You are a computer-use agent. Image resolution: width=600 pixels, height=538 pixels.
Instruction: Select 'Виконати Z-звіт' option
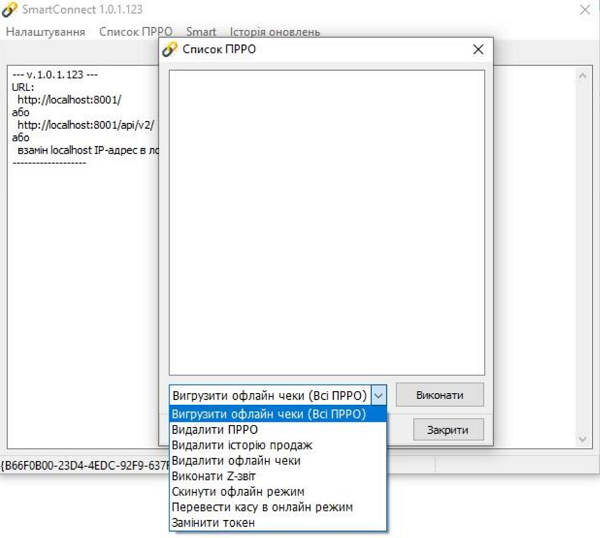point(278,476)
